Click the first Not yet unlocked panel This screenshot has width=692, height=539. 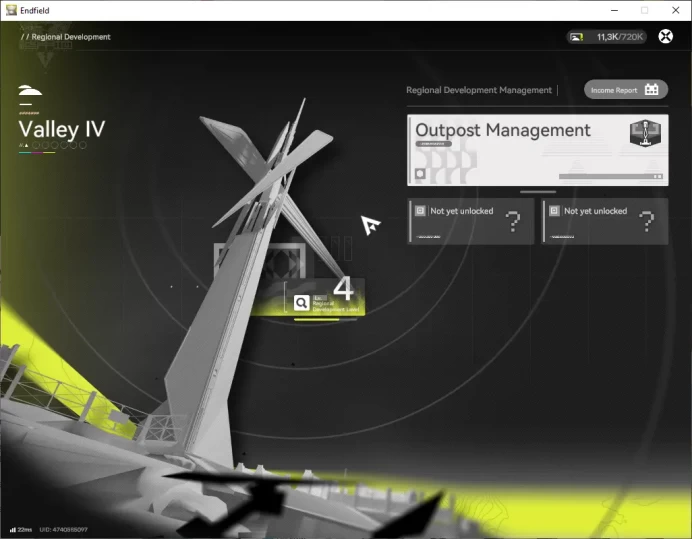click(x=471, y=221)
